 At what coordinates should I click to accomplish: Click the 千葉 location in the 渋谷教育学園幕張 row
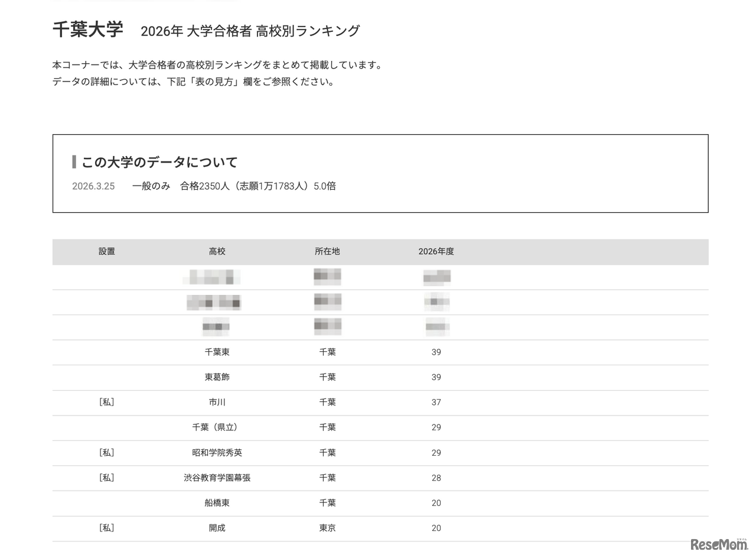coord(327,478)
